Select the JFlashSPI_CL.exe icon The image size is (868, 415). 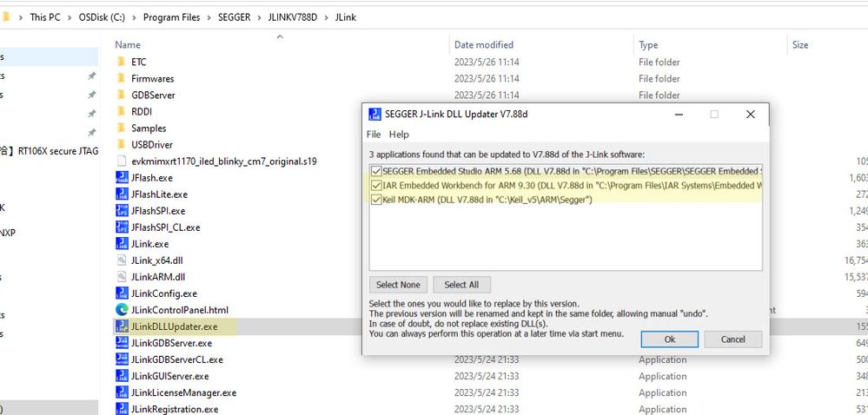click(122, 227)
